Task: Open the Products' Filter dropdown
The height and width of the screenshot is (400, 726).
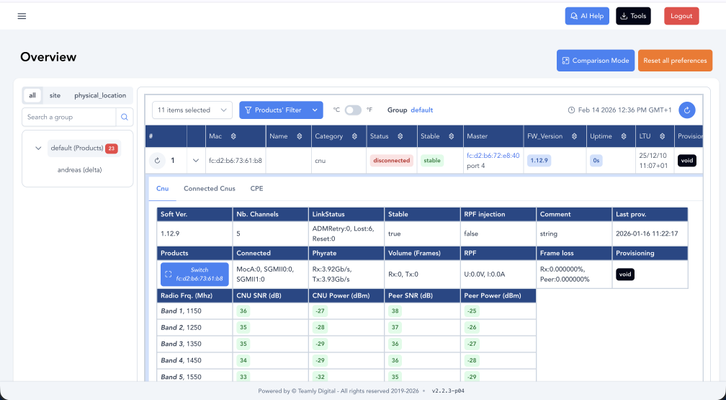Action: point(281,110)
